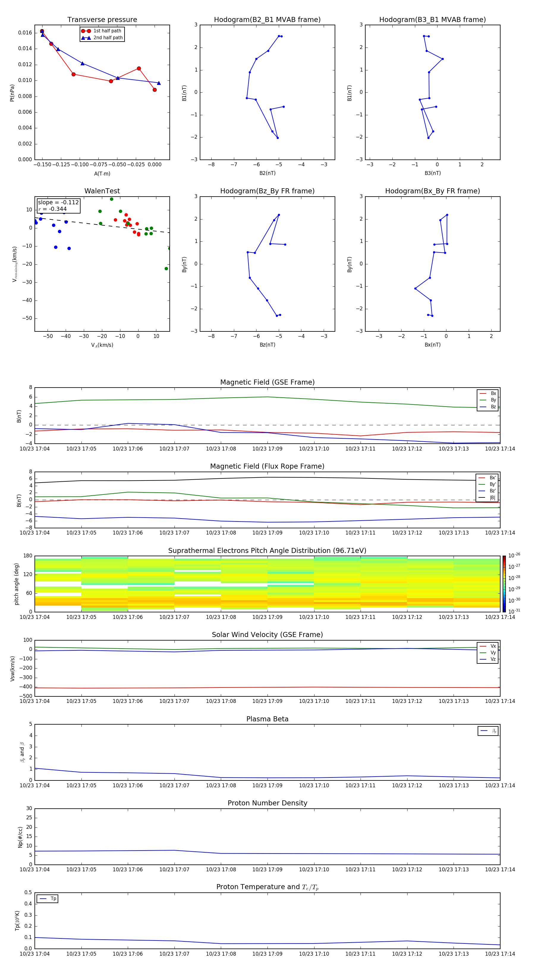This screenshot has width=535, height=980.
Task: Click the Bx' entry in flux rope legend
Action: pyautogui.click(x=487, y=478)
